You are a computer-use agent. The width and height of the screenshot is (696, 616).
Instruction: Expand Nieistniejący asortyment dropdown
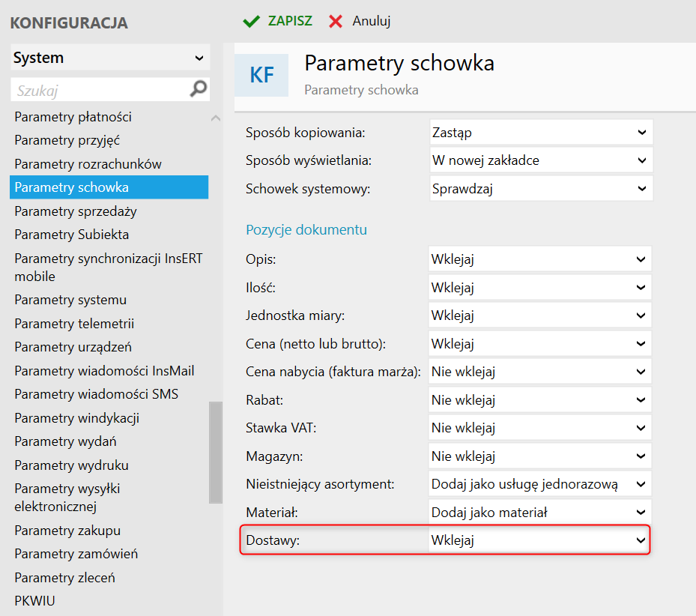click(x=539, y=484)
